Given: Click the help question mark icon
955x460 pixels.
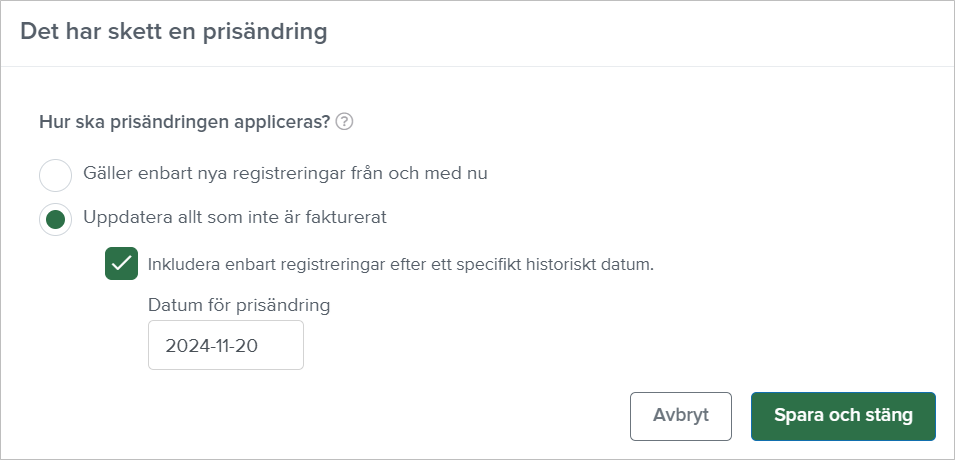Looking at the screenshot, I should 345,122.
